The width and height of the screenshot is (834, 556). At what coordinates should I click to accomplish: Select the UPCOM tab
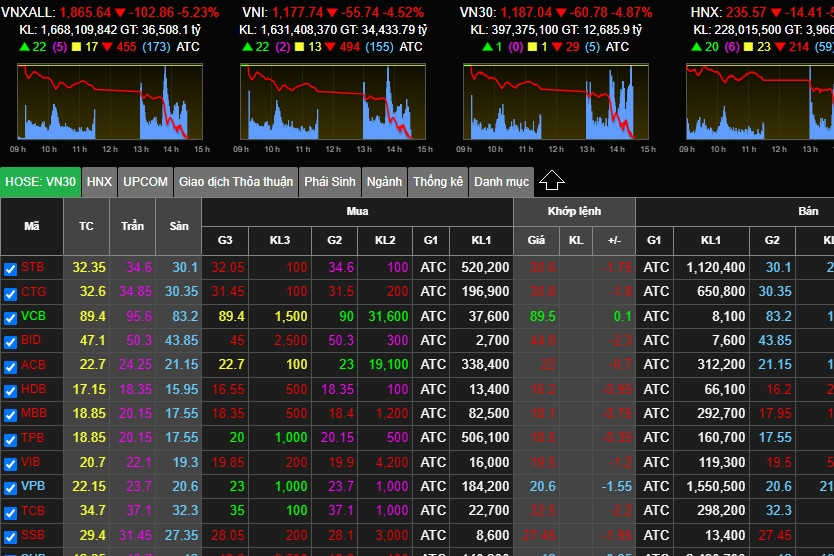[x=145, y=182]
